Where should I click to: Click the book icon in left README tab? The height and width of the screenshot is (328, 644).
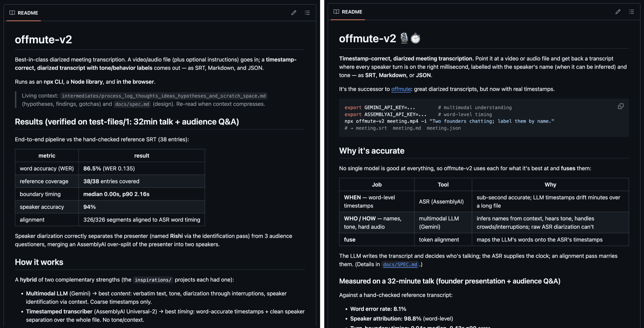(x=12, y=13)
